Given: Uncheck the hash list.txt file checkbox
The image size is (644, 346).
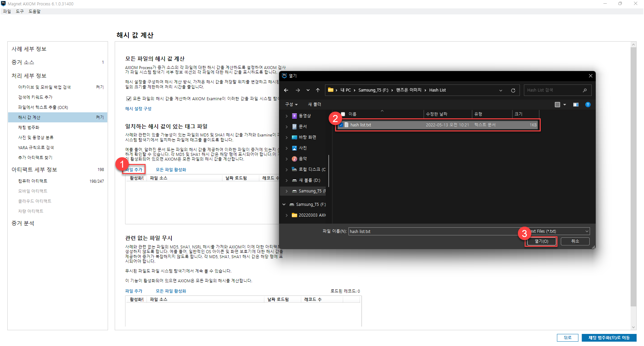Looking at the screenshot, I should click(341, 125).
